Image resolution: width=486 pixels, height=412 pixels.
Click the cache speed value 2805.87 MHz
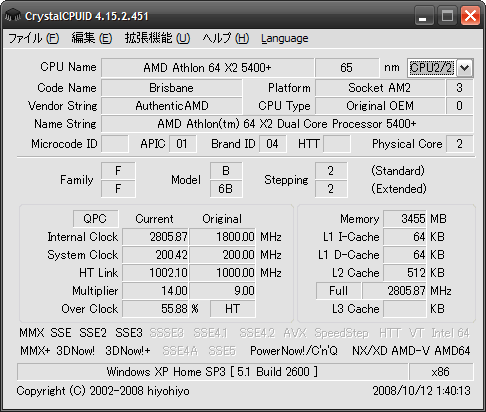(394, 291)
